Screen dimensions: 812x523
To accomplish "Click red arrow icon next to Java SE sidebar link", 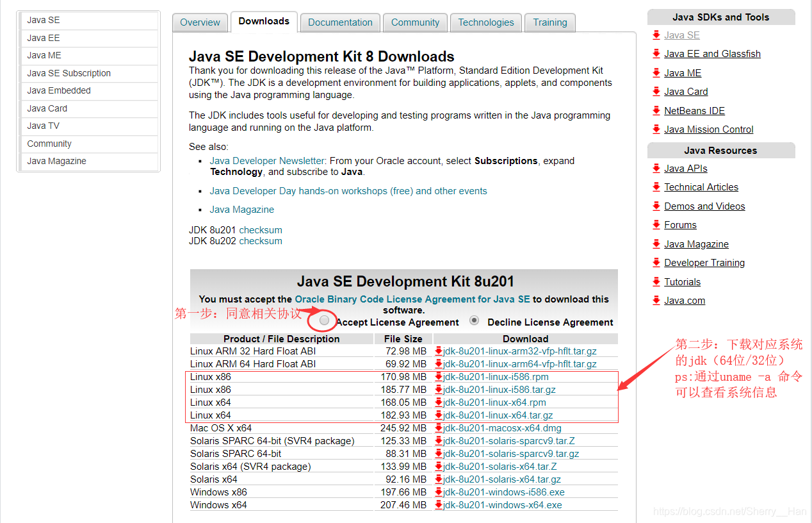I will pyautogui.click(x=656, y=35).
